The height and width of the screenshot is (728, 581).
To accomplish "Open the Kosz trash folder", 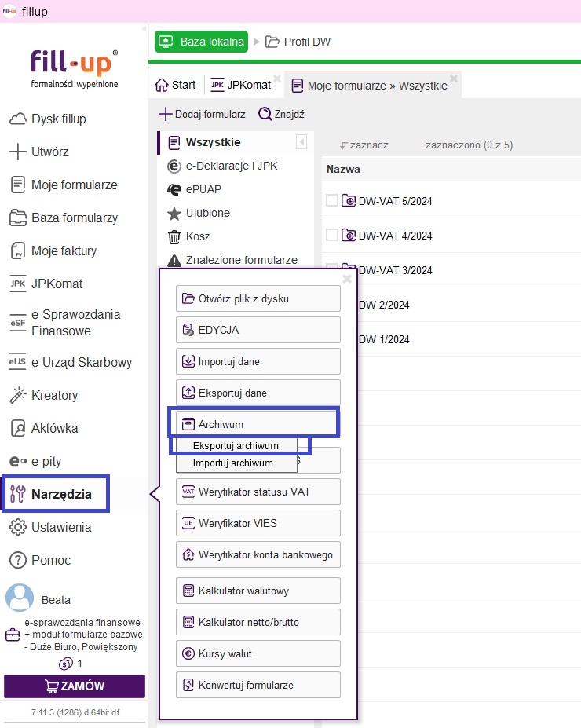I will pyautogui.click(x=197, y=236).
